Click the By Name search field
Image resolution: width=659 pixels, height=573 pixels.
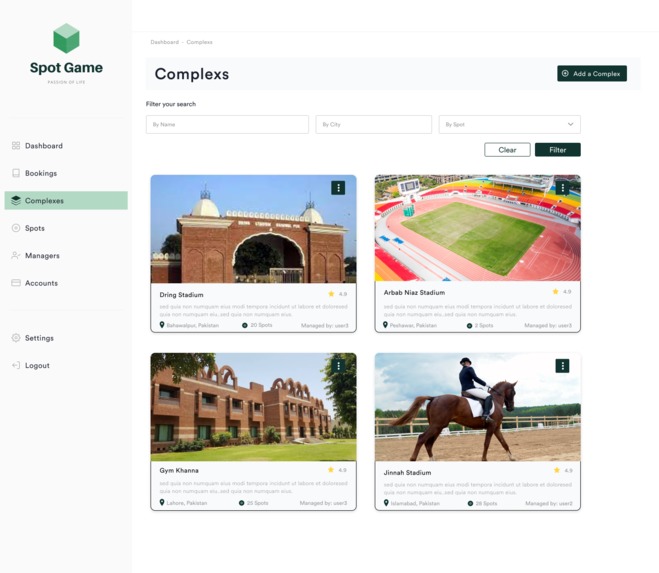(227, 124)
